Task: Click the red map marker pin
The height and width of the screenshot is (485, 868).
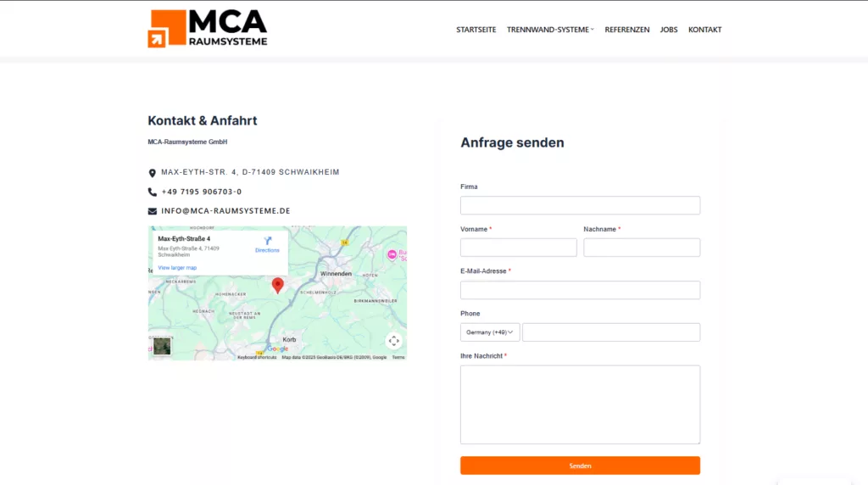Action: pos(278,285)
